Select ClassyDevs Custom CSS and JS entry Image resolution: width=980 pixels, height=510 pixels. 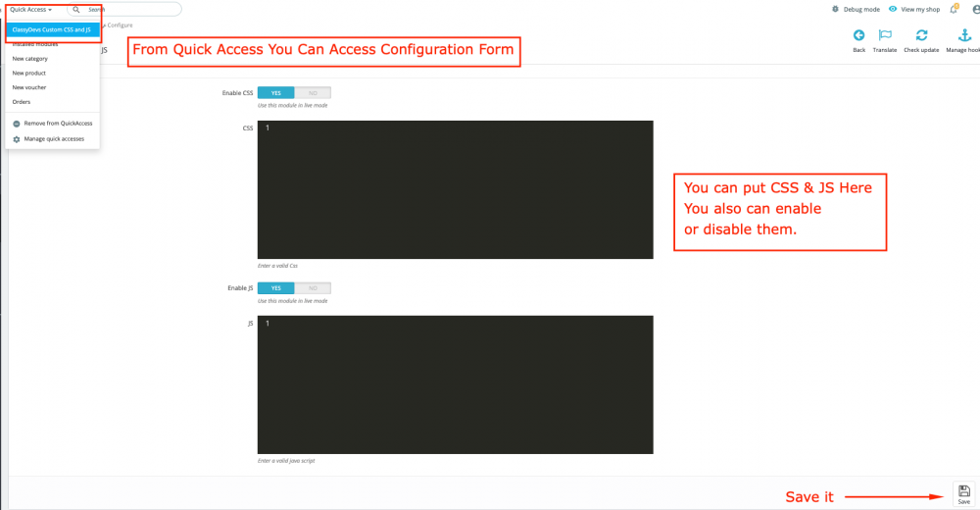click(x=53, y=29)
